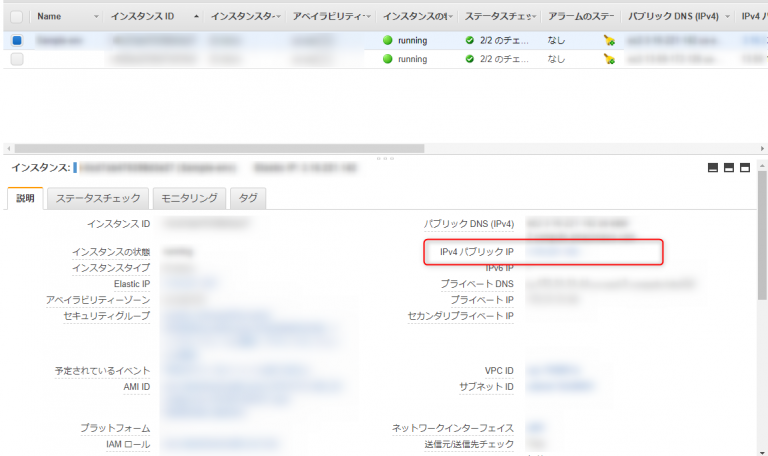Switch to the ステータスチェック tab
The width and height of the screenshot is (768, 456).
[x=98, y=198]
